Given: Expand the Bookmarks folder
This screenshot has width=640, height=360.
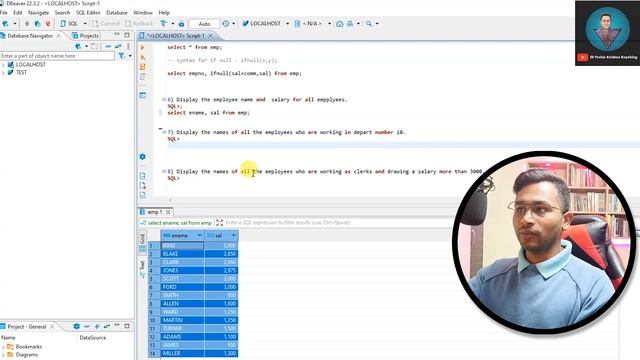Looking at the screenshot, I should (x=3, y=347).
